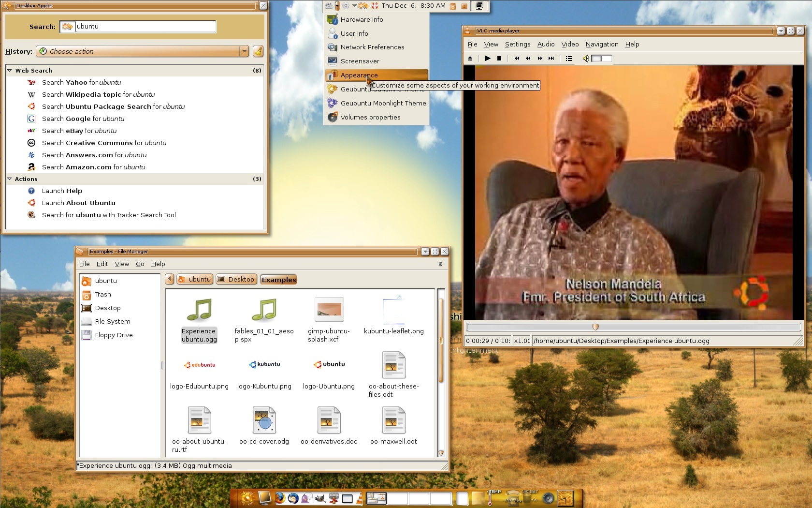This screenshot has width=812, height=508.
Task: Launch Firefox from the bottom dock
Action: [280, 498]
